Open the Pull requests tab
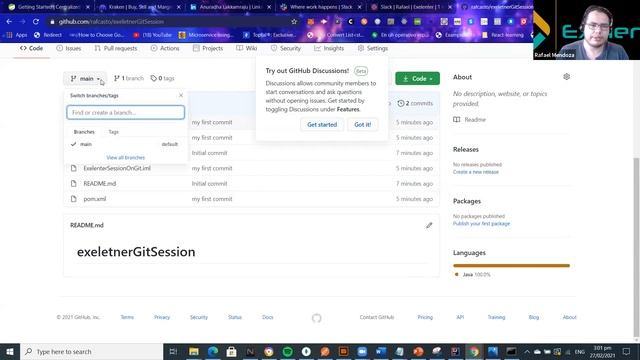Image resolution: width=640 pixels, height=360 pixels. 116,48
